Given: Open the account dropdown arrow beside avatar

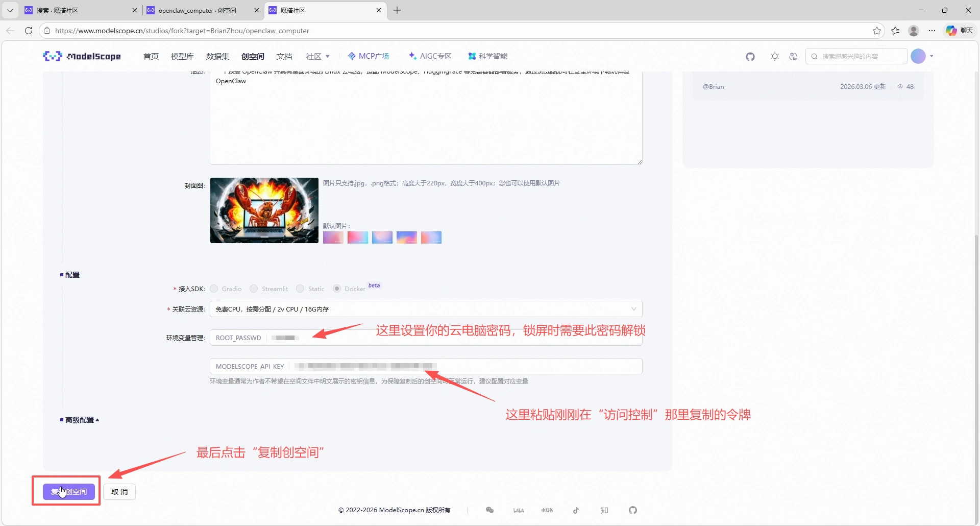Looking at the screenshot, I should tap(932, 56).
